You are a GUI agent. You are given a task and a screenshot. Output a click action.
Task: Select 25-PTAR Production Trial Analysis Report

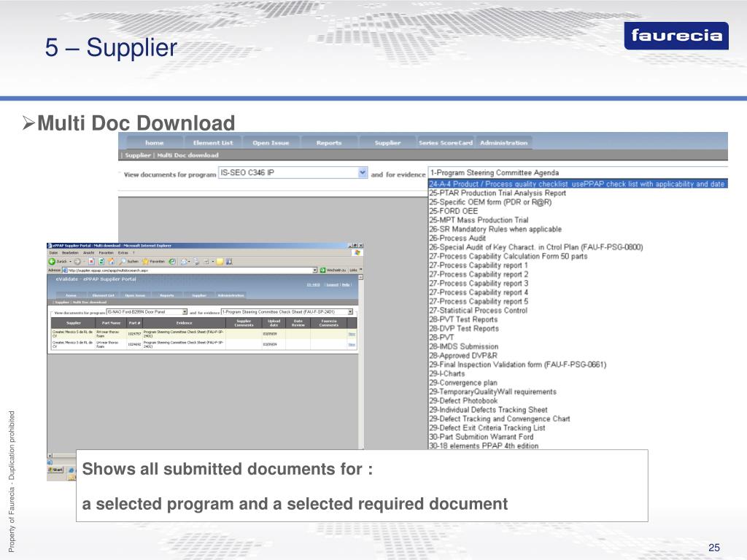(x=498, y=192)
